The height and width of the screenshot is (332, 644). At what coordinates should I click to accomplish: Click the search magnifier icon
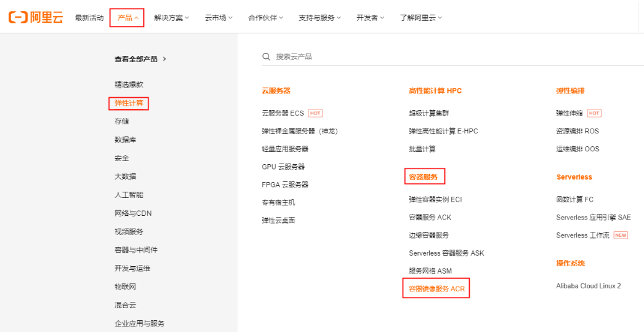(266, 57)
